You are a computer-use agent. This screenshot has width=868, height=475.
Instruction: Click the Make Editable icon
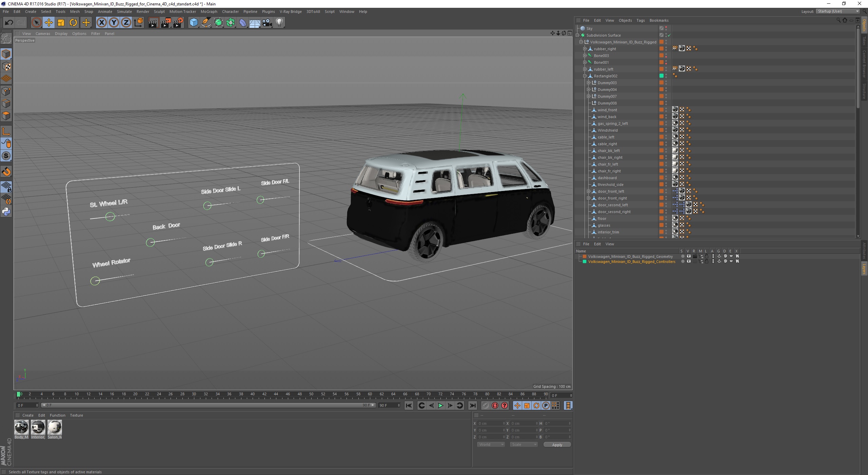[6, 39]
